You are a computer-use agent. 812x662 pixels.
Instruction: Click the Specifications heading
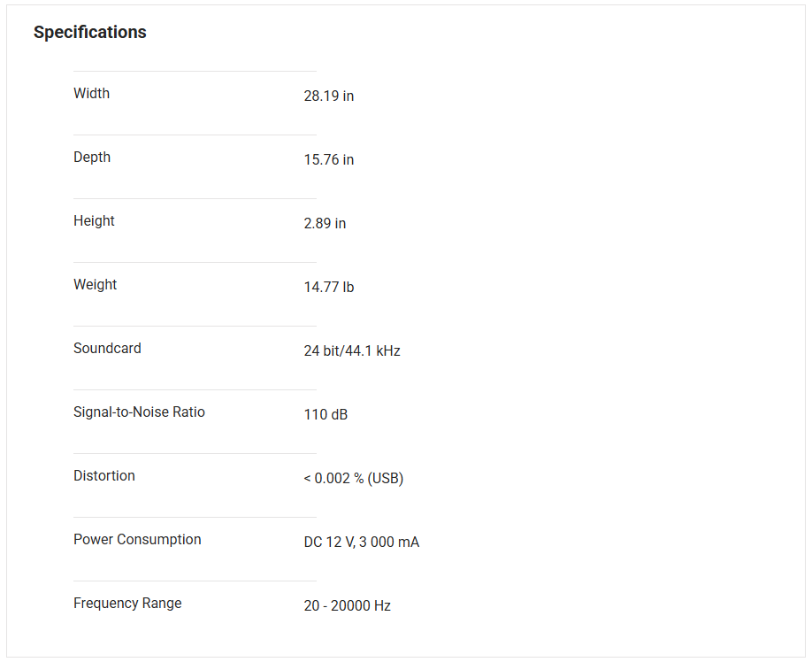click(90, 33)
